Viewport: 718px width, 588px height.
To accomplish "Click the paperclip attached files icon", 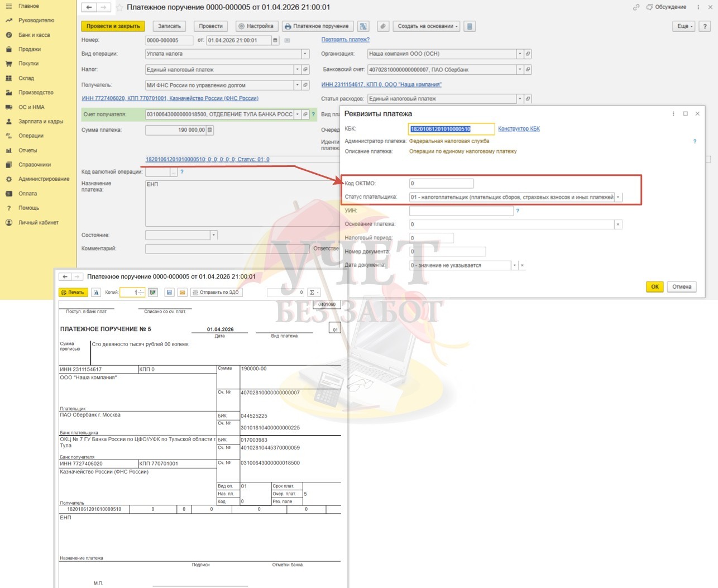I will [382, 26].
